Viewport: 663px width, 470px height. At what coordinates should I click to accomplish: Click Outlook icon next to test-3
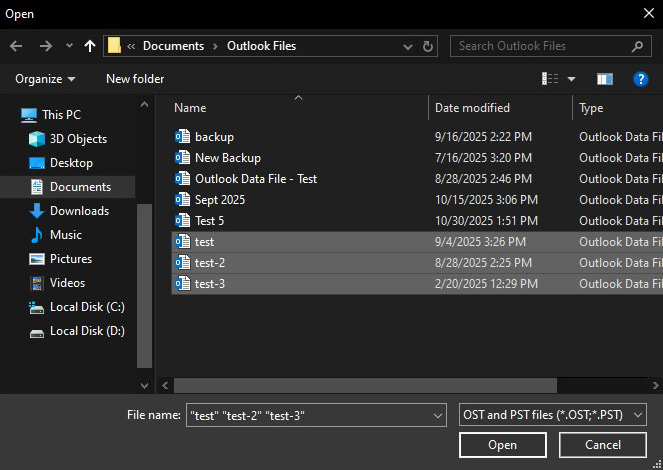183,284
